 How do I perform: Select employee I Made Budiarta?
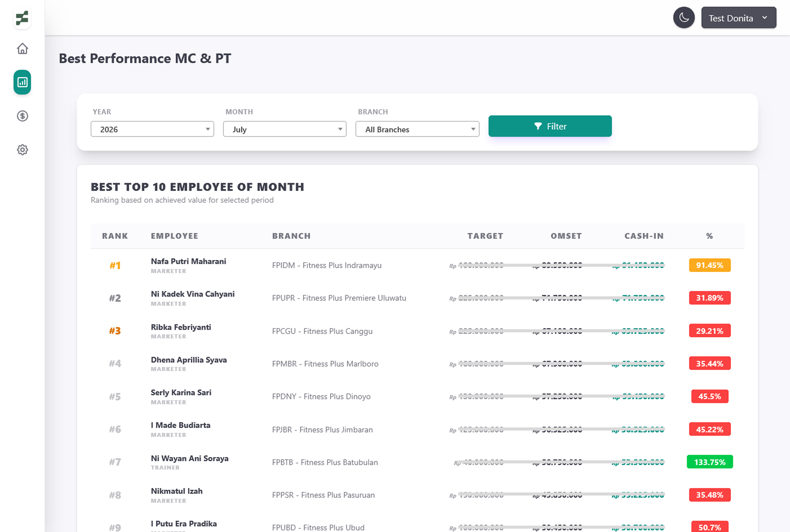181,425
